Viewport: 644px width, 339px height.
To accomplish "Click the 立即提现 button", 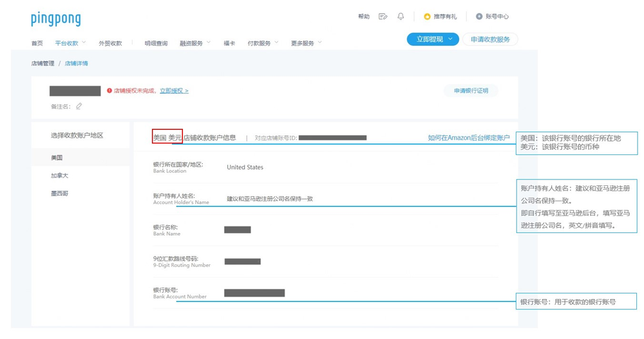I will coord(430,39).
